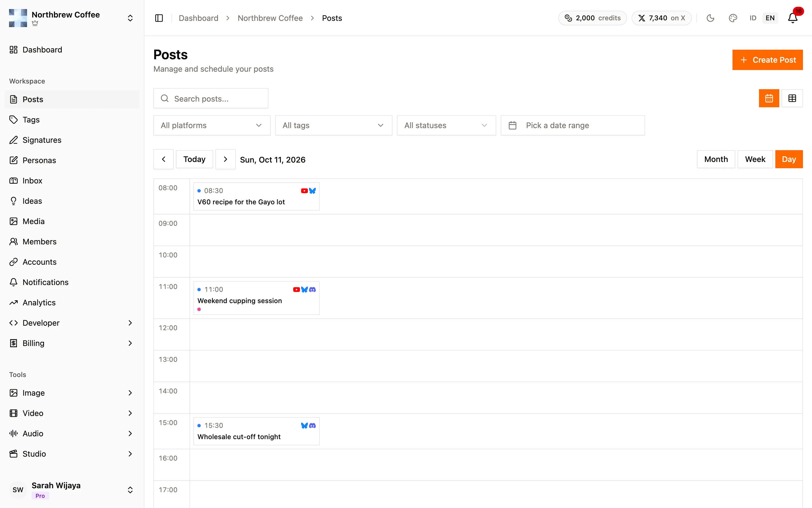Click the Discord icon on the 11:00 post
The image size is (812, 508).
[312, 290]
